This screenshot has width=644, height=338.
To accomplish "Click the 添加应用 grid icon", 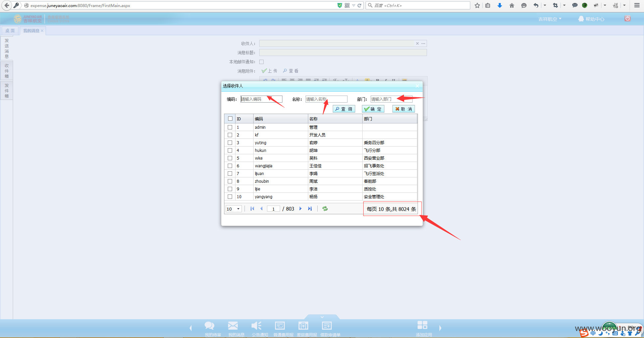I will click(422, 325).
